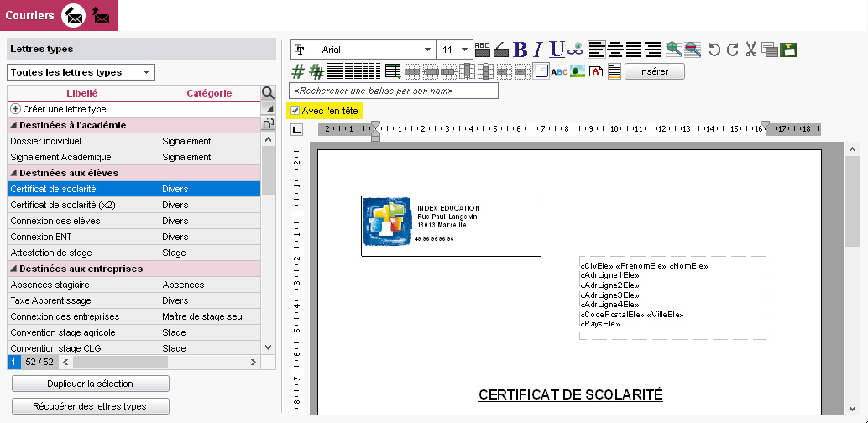Click the red A page icon
The image size is (868, 423).
596,70
